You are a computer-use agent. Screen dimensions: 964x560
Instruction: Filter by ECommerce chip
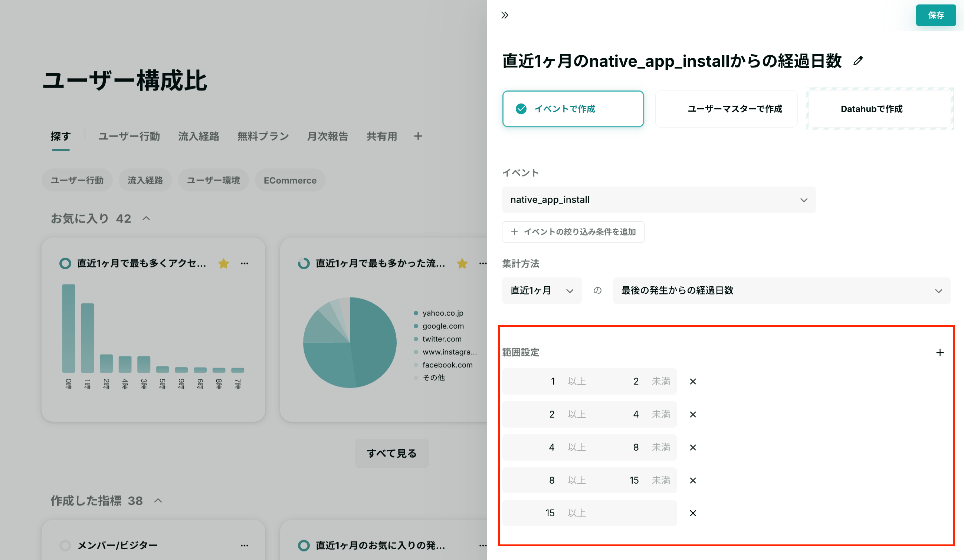point(290,180)
